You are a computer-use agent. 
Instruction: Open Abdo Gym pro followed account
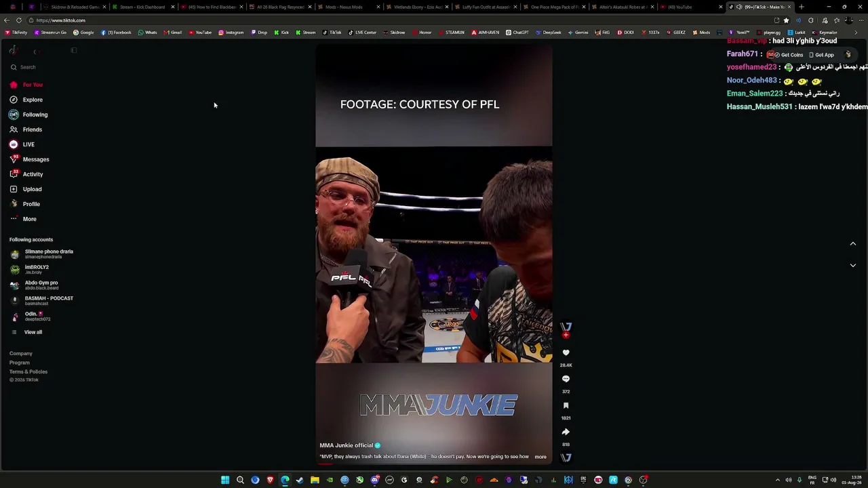pos(35,285)
